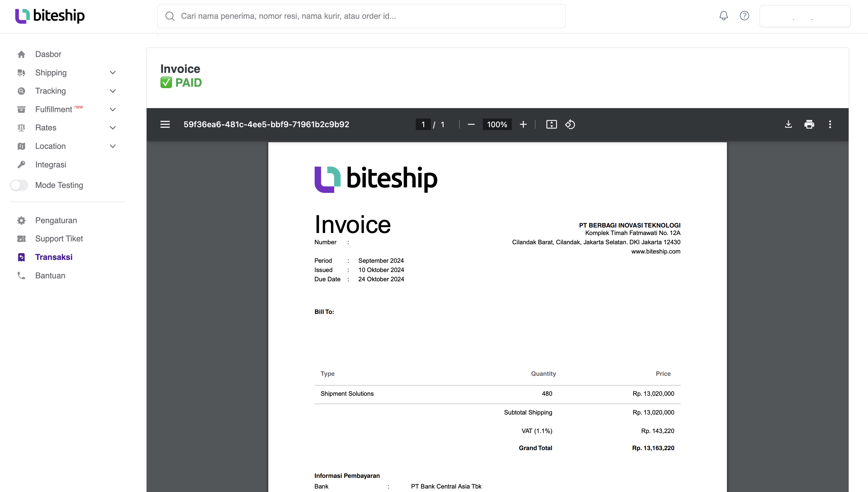868x492 pixels.
Task: Expand the Location chevron
Action: (x=113, y=146)
